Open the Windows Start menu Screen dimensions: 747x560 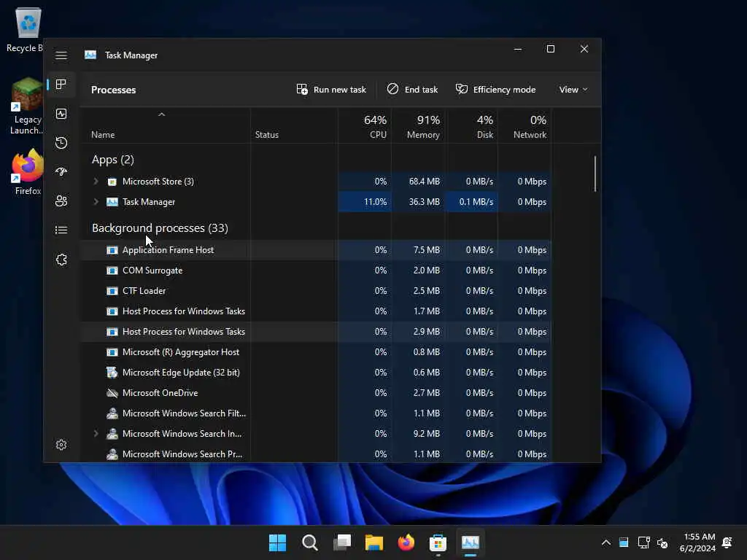pyautogui.click(x=278, y=542)
